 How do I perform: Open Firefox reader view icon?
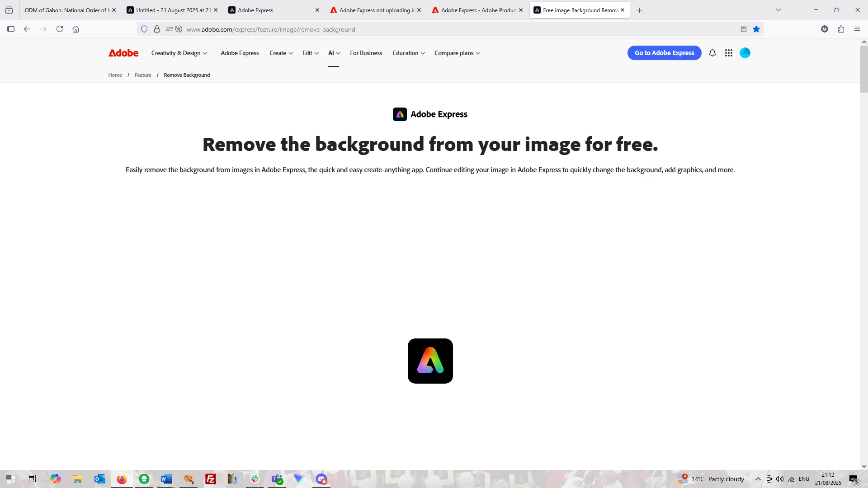coord(743,29)
